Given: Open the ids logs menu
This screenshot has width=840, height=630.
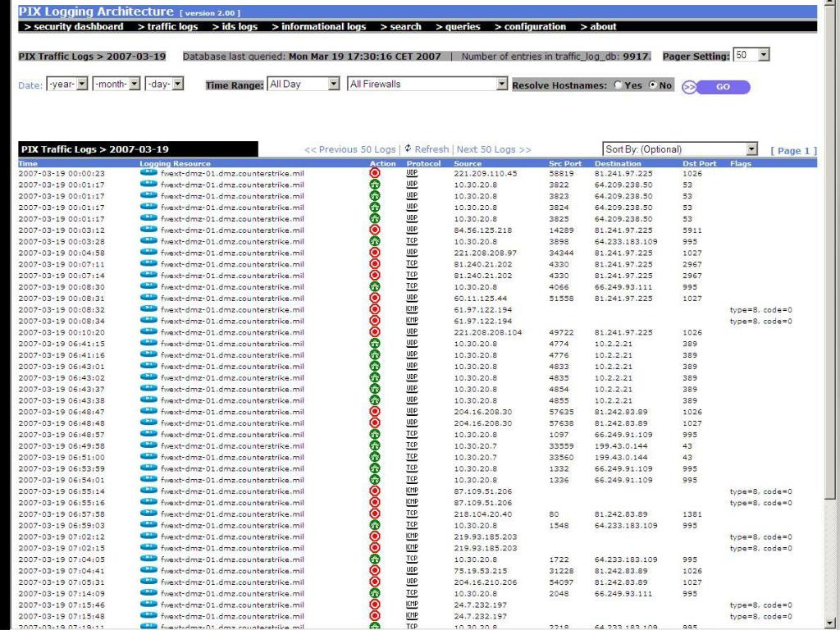Looking at the screenshot, I should (235, 27).
